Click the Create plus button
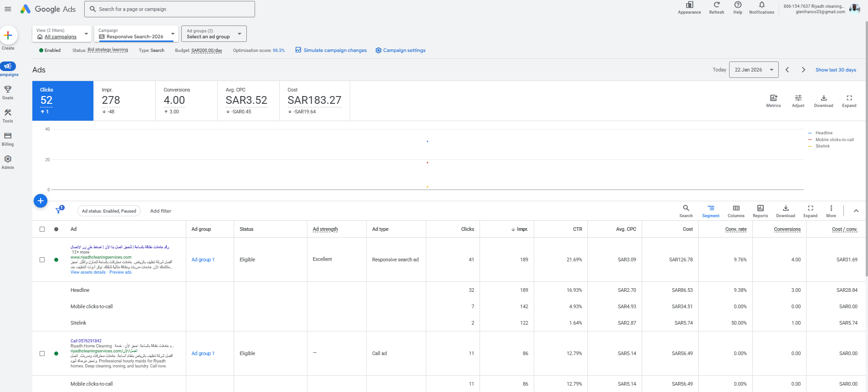Screen dimensions: 868x392 point(8,36)
